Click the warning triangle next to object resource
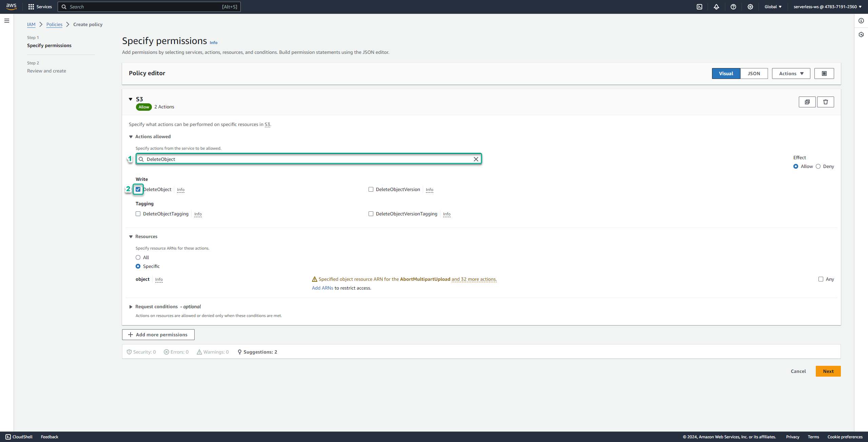 [x=315, y=279]
